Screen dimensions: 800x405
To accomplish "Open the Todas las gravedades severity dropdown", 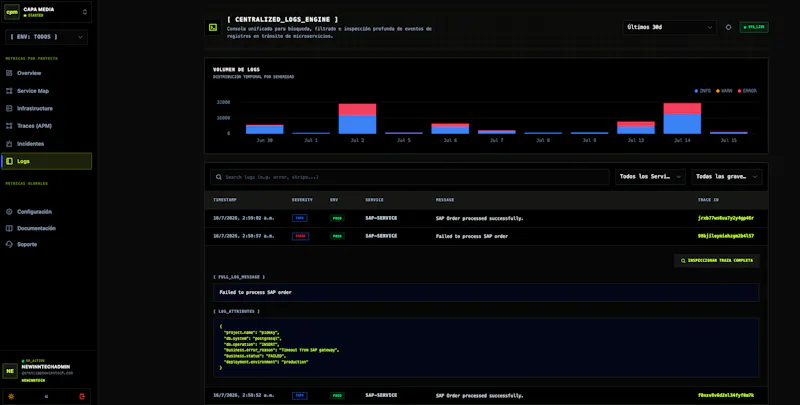I will pyautogui.click(x=727, y=176).
